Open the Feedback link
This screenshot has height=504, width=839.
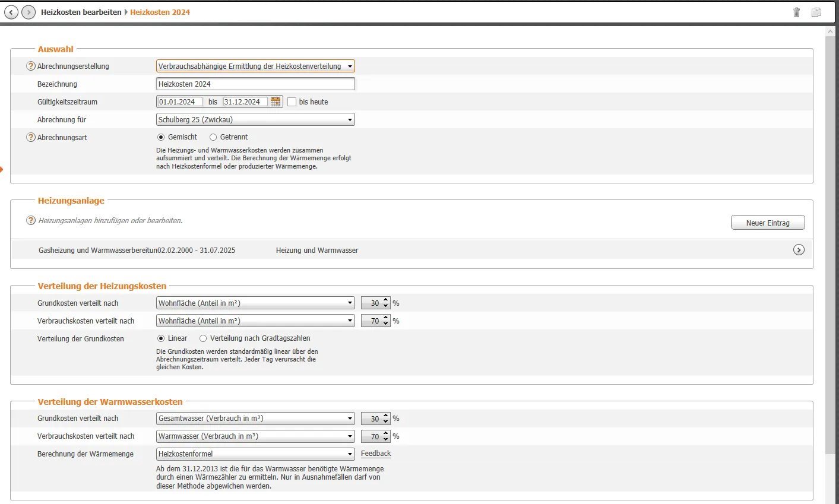[376, 454]
